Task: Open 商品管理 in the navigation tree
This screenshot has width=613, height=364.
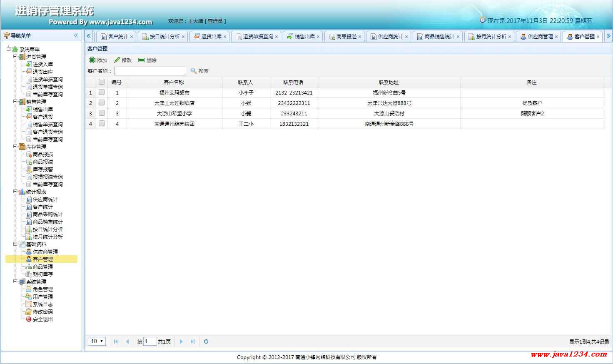Action: click(x=42, y=267)
